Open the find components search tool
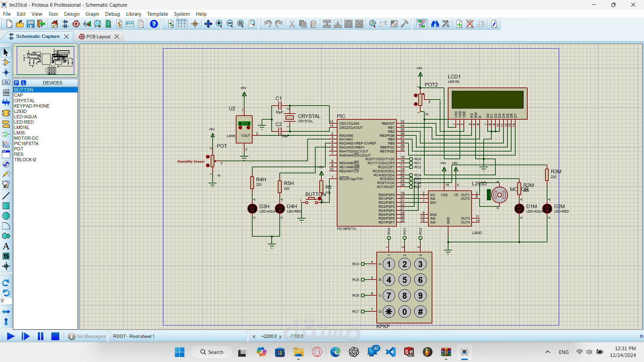The width and height of the screenshot is (644, 362). pyautogui.click(x=435, y=24)
